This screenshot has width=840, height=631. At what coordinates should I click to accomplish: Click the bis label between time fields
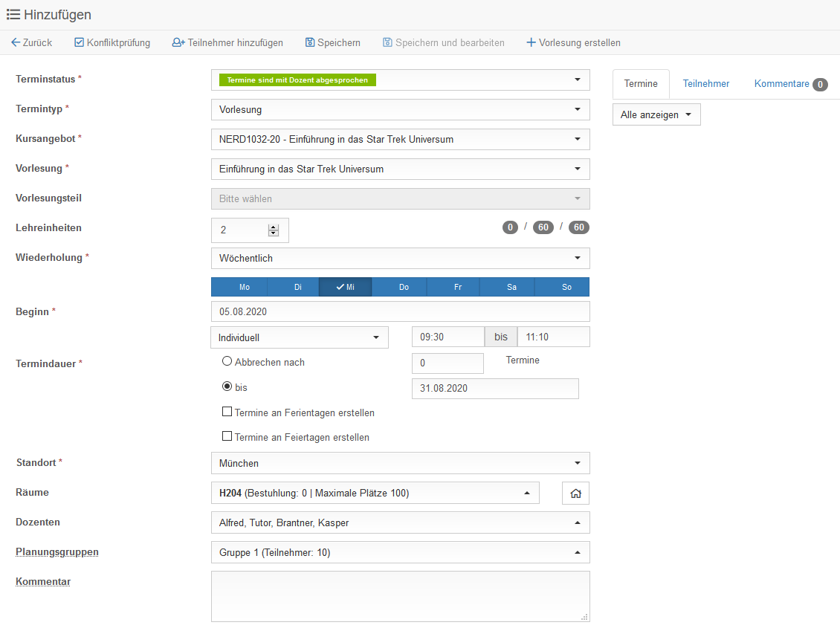tap(501, 337)
